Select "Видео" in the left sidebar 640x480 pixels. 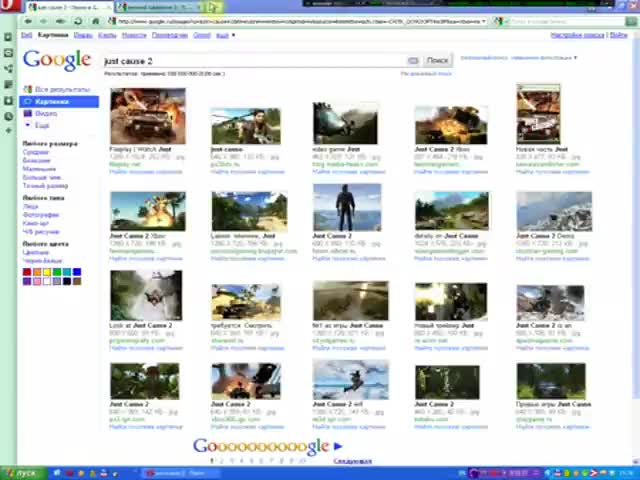click(x=46, y=114)
